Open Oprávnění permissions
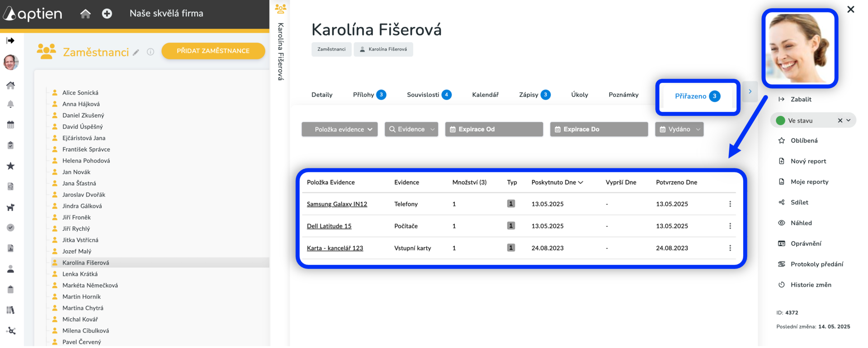 point(800,243)
